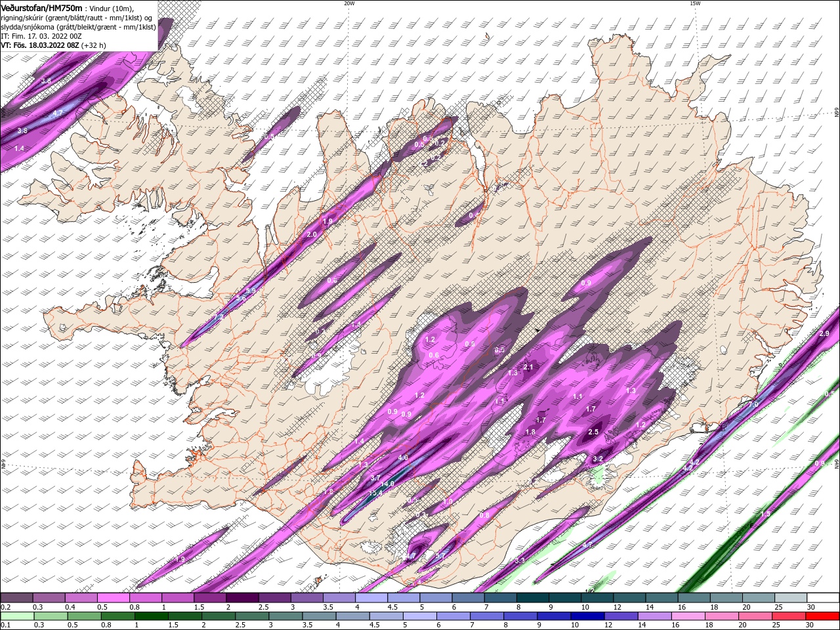Select top legend swatch between 0.3 and 0.4
The image size is (840, 630).
[x=49, y=598]
